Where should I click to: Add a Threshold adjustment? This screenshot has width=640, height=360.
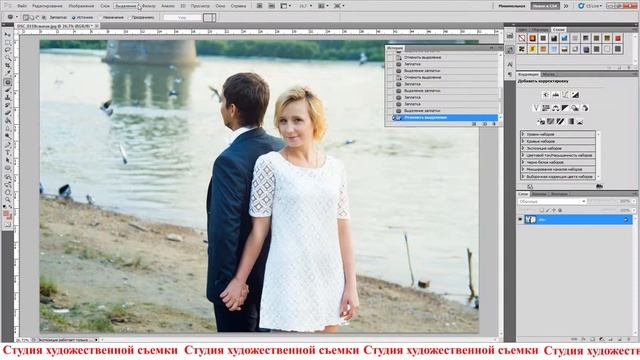[x=560, y=122]
